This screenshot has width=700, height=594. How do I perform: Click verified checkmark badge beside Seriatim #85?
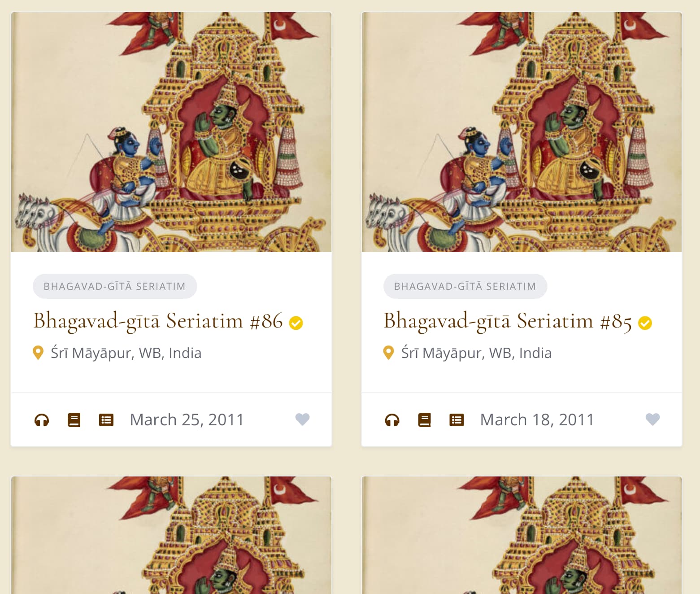coord(645,323)
